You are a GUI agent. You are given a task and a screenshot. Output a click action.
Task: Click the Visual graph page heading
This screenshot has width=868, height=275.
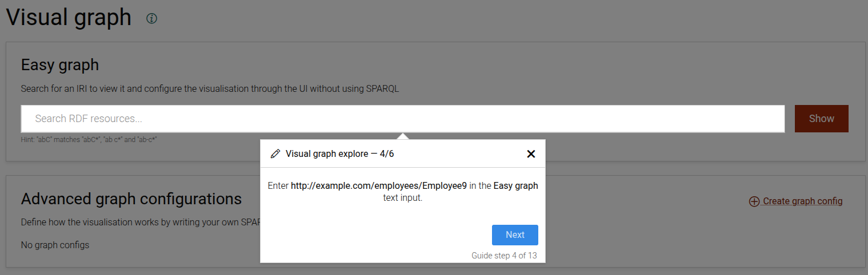[x=69, y=18]
